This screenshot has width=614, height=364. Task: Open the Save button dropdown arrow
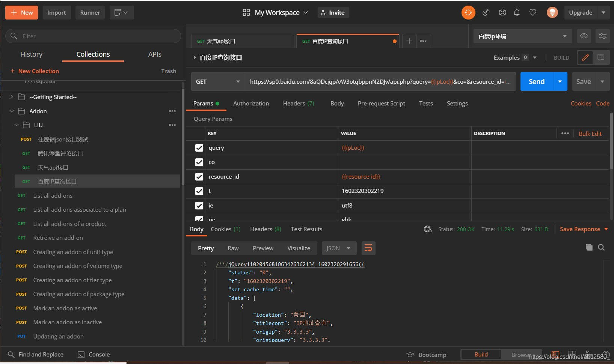tap(602, 81)
